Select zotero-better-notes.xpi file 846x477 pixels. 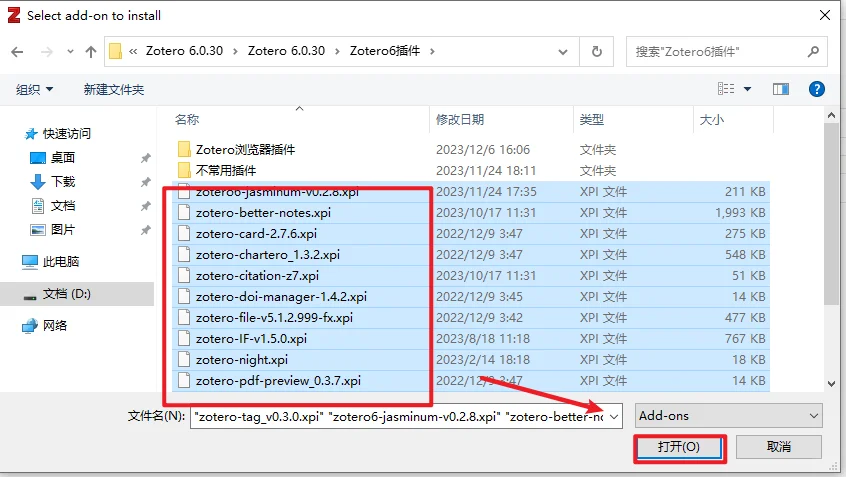point(263,213)
